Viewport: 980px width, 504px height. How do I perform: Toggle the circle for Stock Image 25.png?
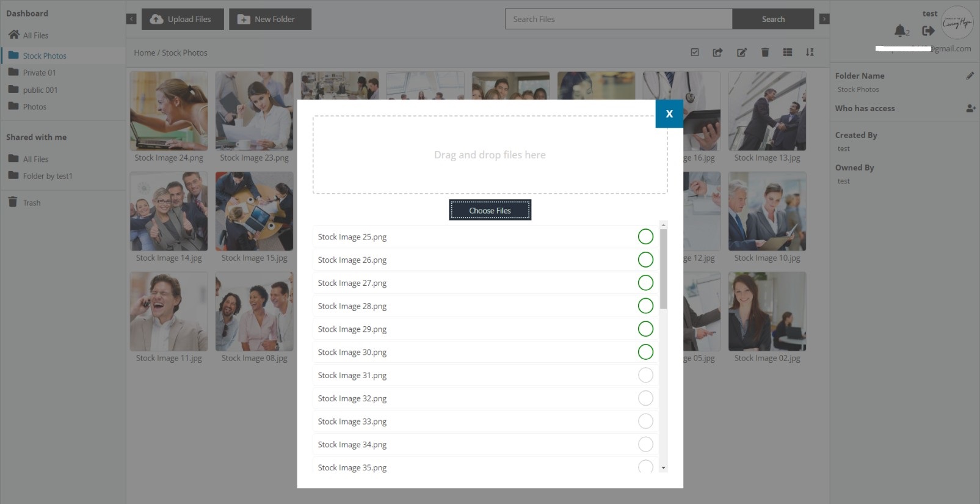(645, 236)
